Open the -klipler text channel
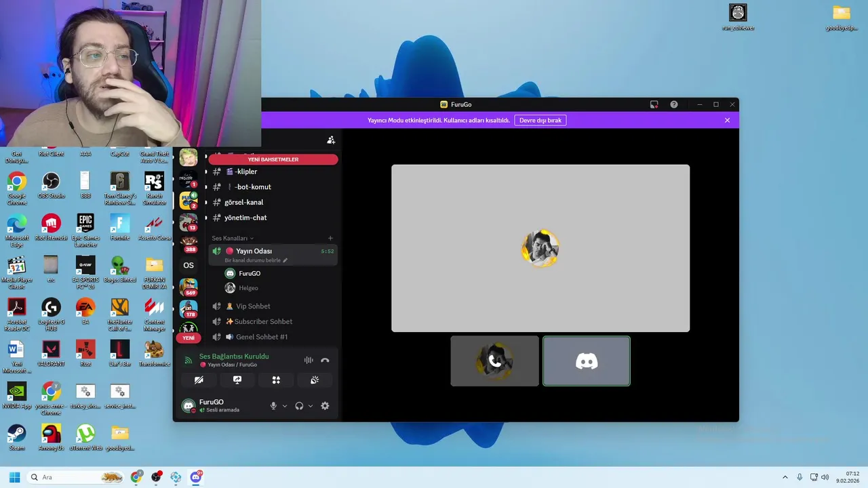The height and width of the screenshot is (488, 868). (273, 171)
